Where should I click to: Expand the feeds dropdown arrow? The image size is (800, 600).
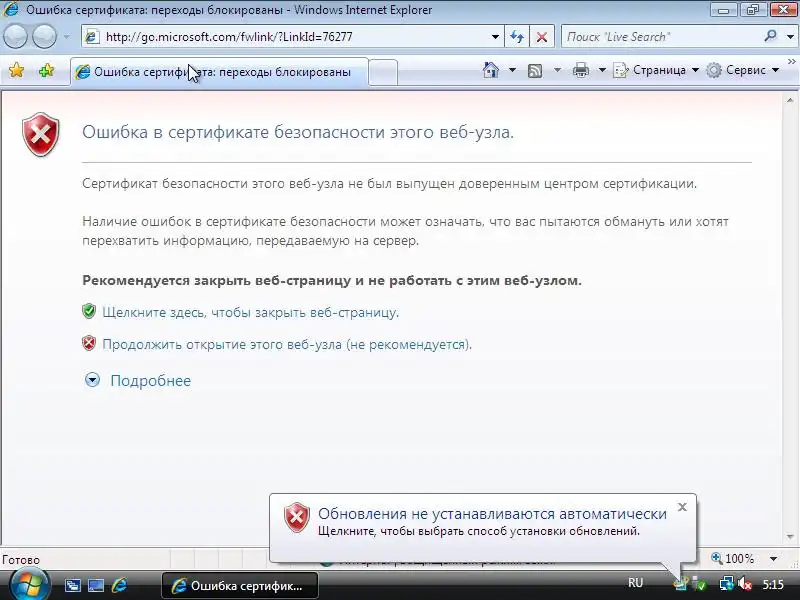pos(557,70)
